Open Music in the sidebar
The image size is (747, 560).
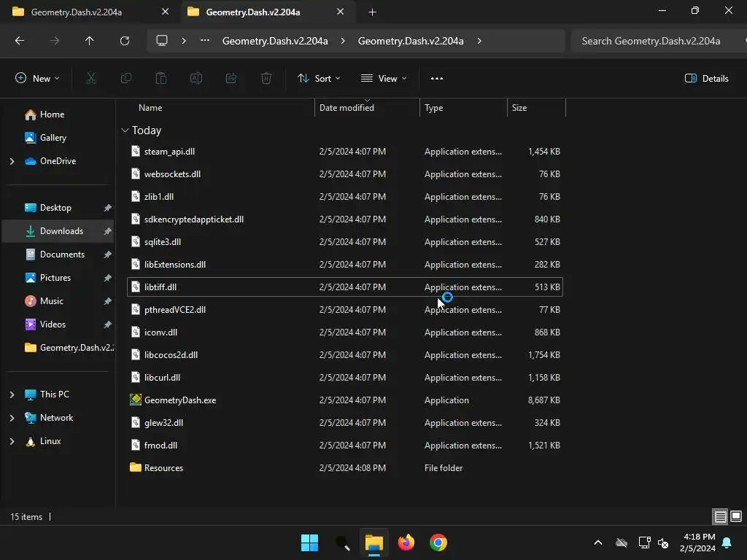52,301
